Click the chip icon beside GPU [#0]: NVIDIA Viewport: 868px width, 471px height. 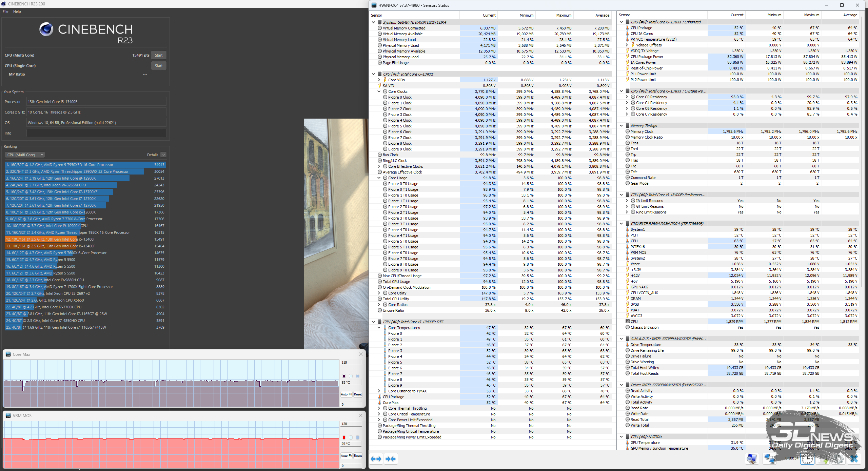pyautogui.click(x=628, y=437)
